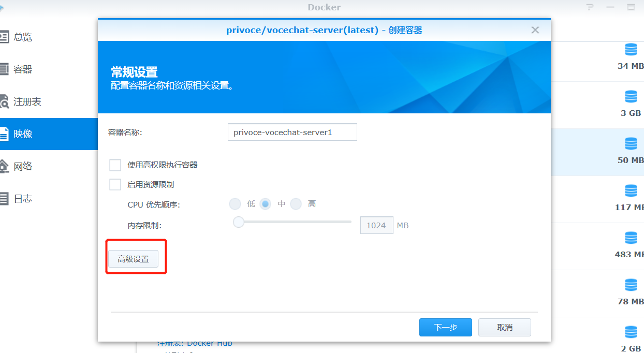This screenshot has width=644, height=353.
Task: Click the 内存限制 memory slider handle
Action: click(x=238, y=222)
